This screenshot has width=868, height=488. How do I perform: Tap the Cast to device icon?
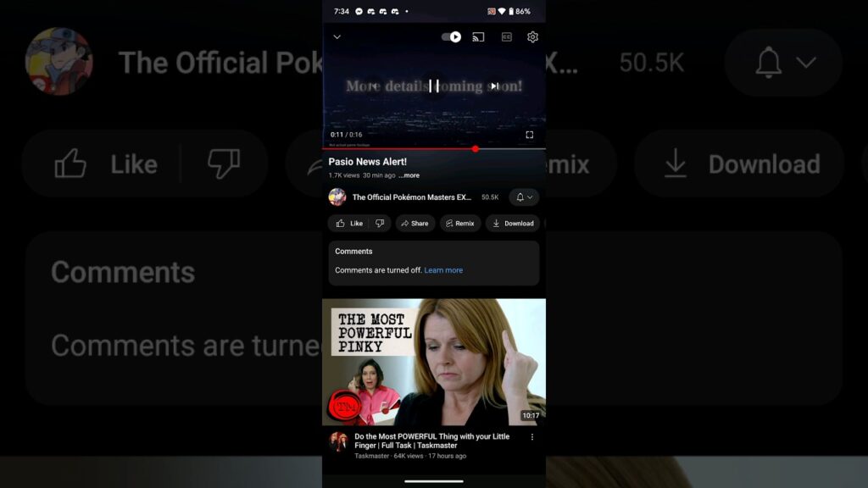478,37
